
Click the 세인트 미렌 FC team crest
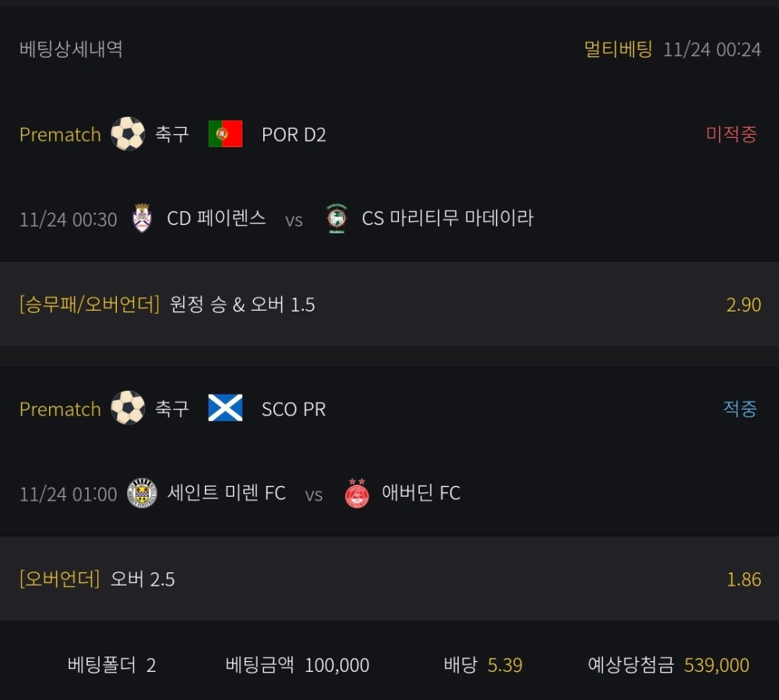pyautogui.click(x=142, y=493)
